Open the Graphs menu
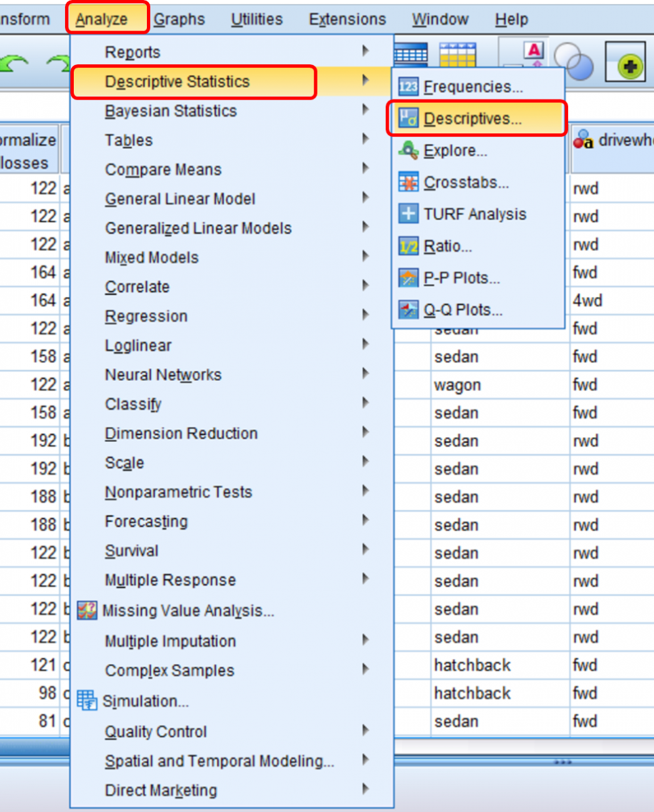This screenshot has width=654, height=812. [x=179, y=19]
